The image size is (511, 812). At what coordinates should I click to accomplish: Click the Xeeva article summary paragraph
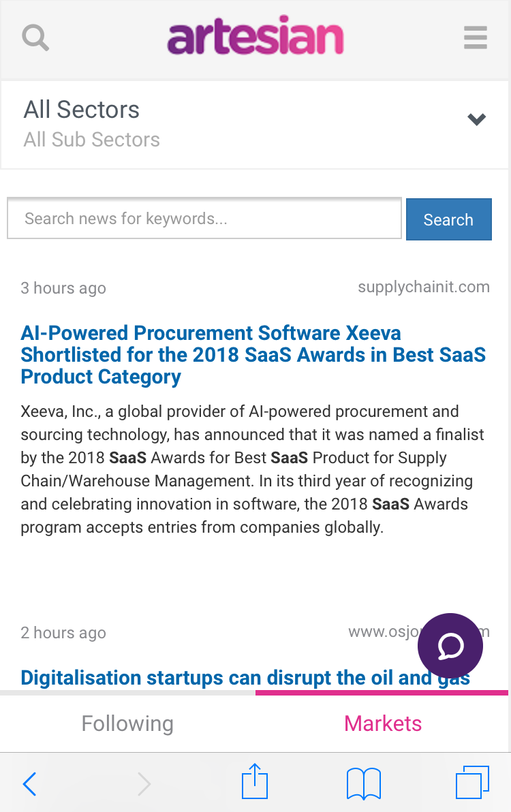[x=253, y=469]
